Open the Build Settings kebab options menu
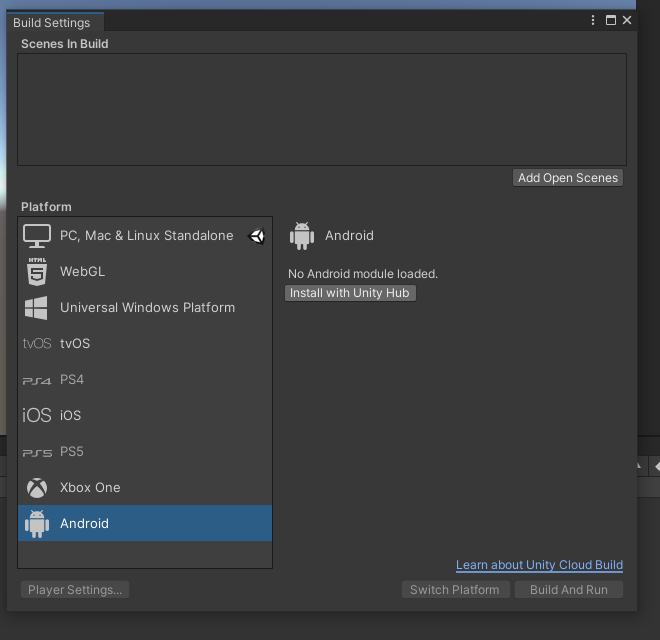 tap(593, 20)
